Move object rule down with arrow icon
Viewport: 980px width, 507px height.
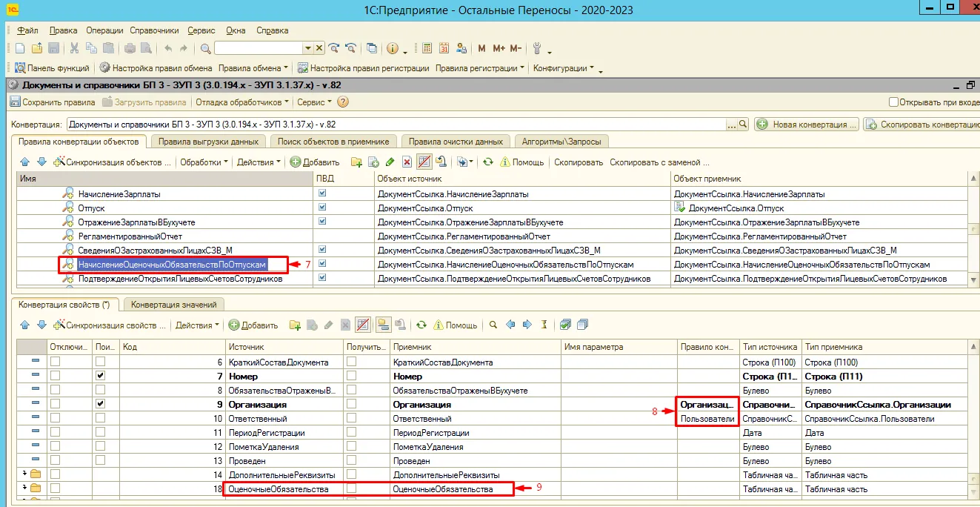pos(41,162)
